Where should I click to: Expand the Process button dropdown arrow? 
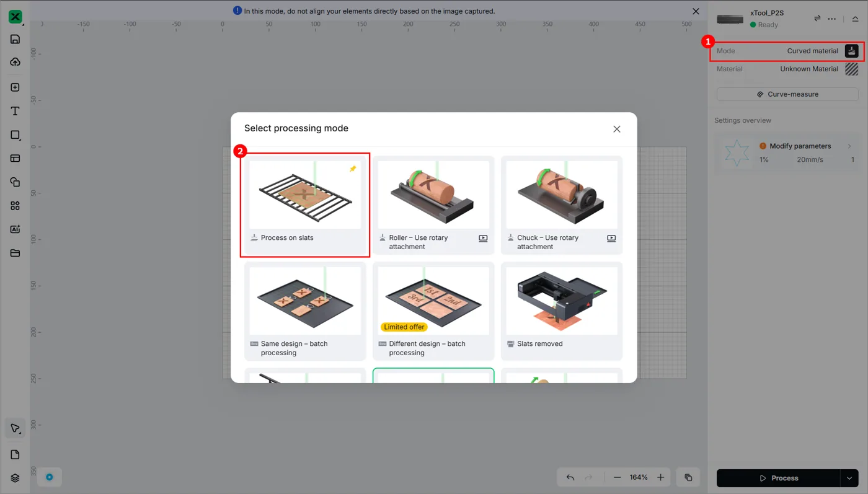pyautogui.click(x=849, y=478)
